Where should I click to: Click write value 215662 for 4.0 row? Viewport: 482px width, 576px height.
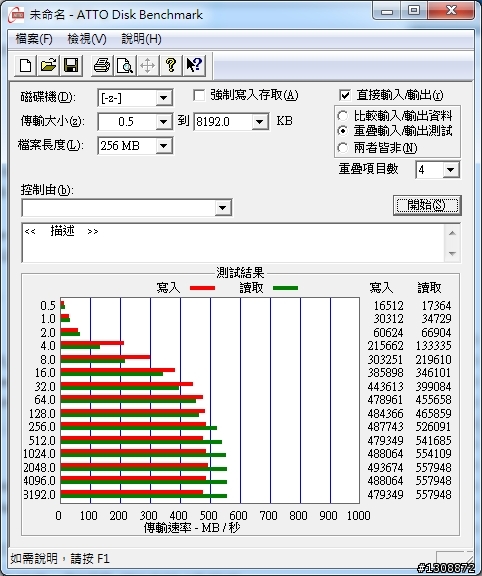385,346
